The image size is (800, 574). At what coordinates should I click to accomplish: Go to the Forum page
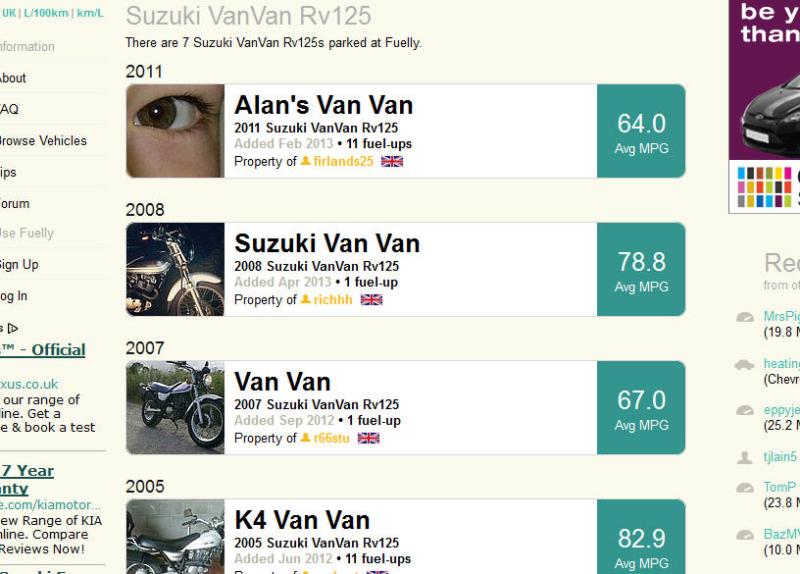[x=14, y=204]
